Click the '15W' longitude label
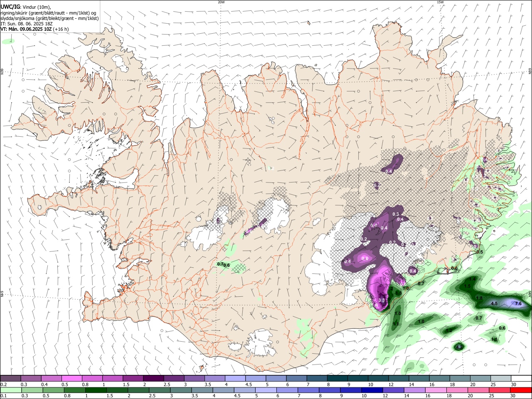This screenshot has width=532, height=399. (x=440, y=2)
